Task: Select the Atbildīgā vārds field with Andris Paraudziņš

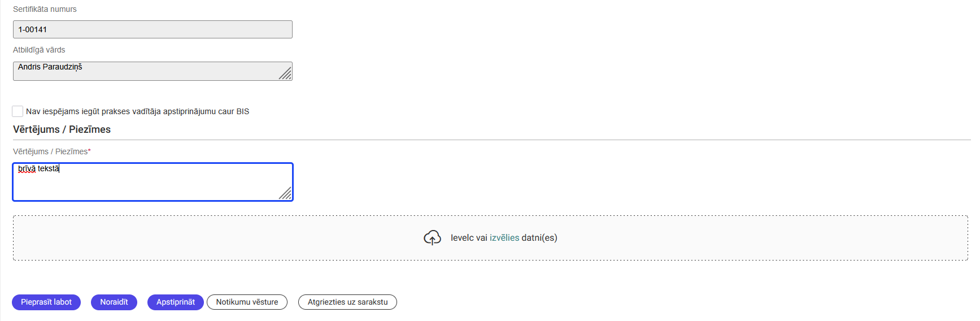Action: (147, 71)
